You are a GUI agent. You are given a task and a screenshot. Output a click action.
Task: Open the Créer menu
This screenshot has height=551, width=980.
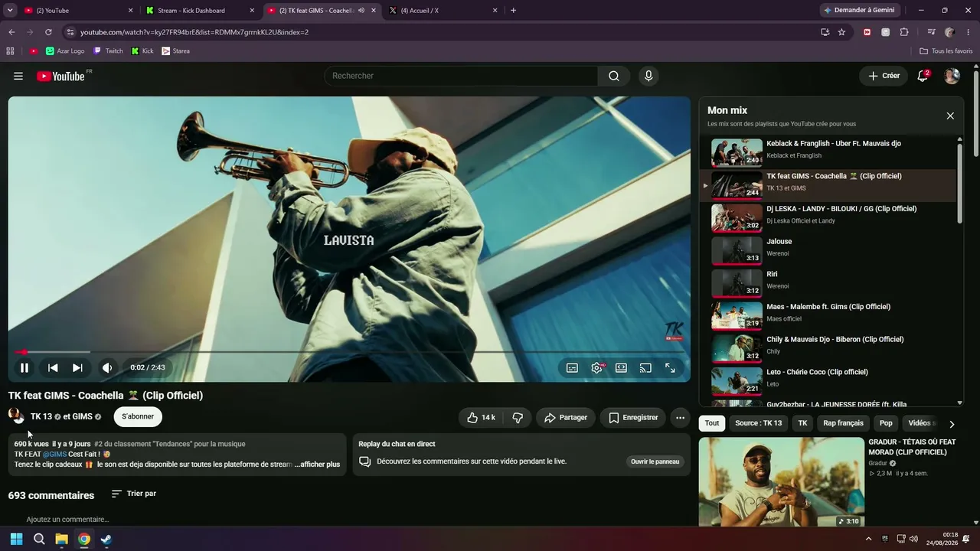point(884,77)
